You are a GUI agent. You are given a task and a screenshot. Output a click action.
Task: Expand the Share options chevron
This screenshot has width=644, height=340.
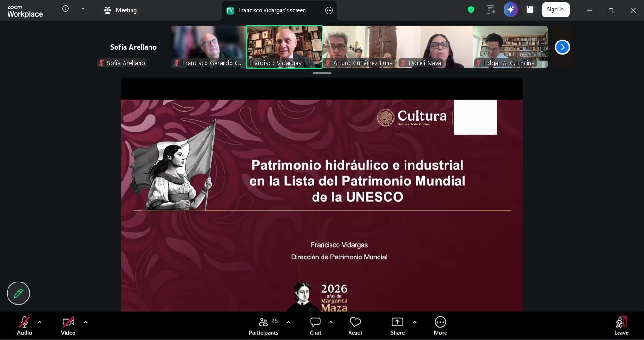tap(414, 322)
